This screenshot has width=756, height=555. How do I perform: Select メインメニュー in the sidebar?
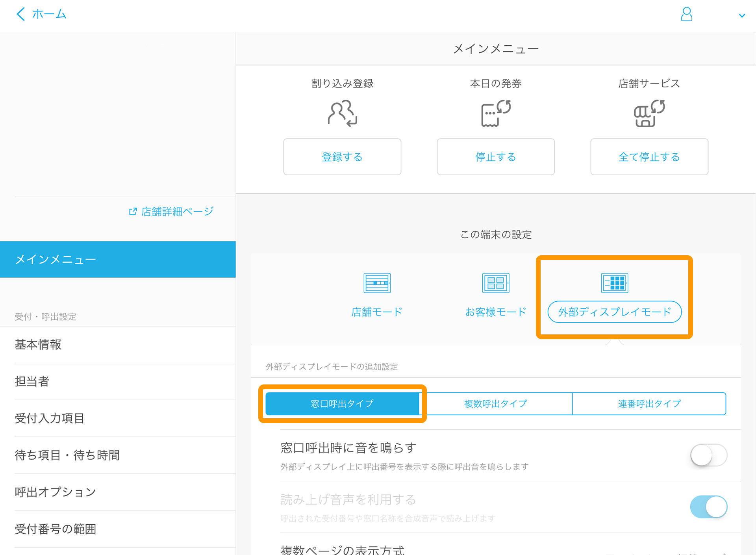click(118, 259)
